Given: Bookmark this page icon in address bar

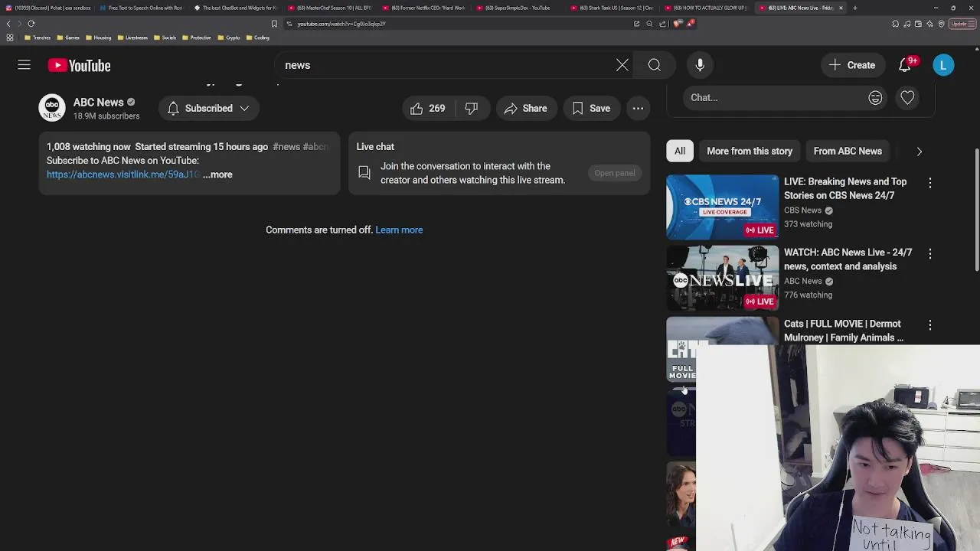Looking at the screenshot, I should (x=274, y=24).
